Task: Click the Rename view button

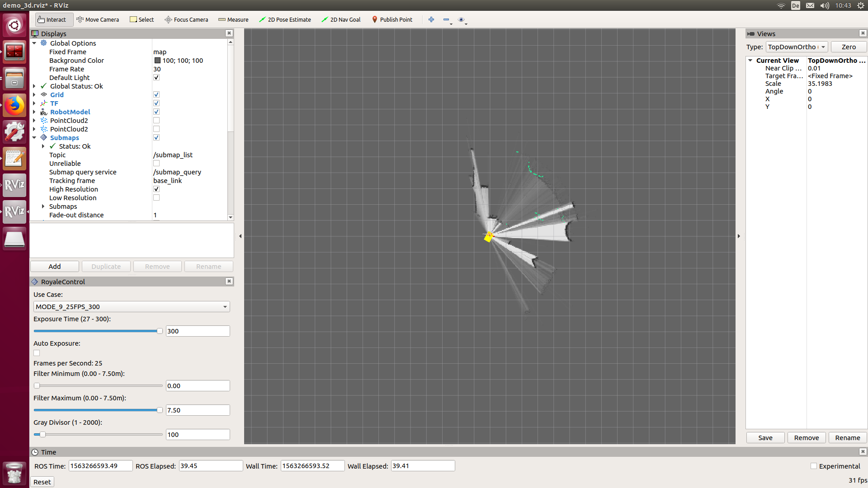Action: tap(848, 438)
